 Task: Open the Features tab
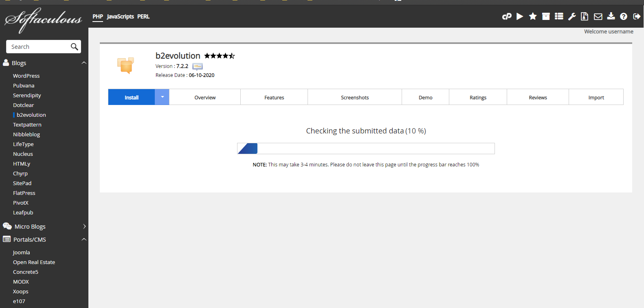click(x=274, y=97)
